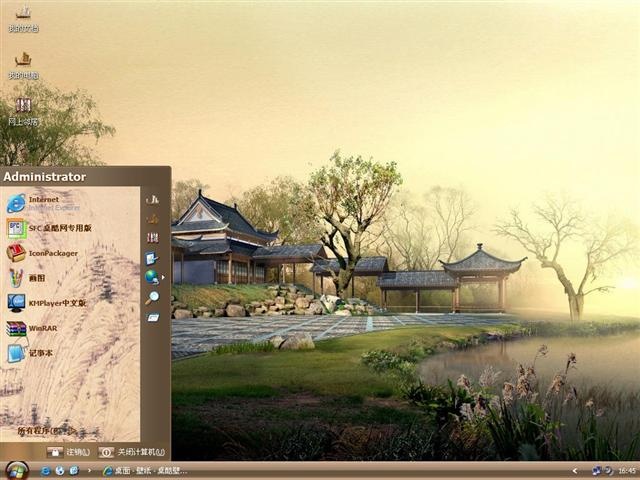Viewport: 640px width, 480px height.
Task: Expand the quick launch overflow chevron
Action: click(x=89, y=471)
